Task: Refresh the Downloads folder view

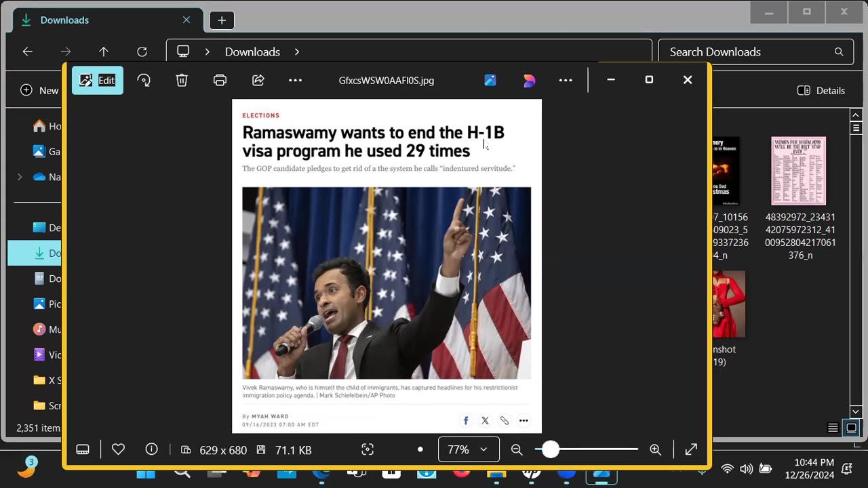Action: (x=142, y=52)
